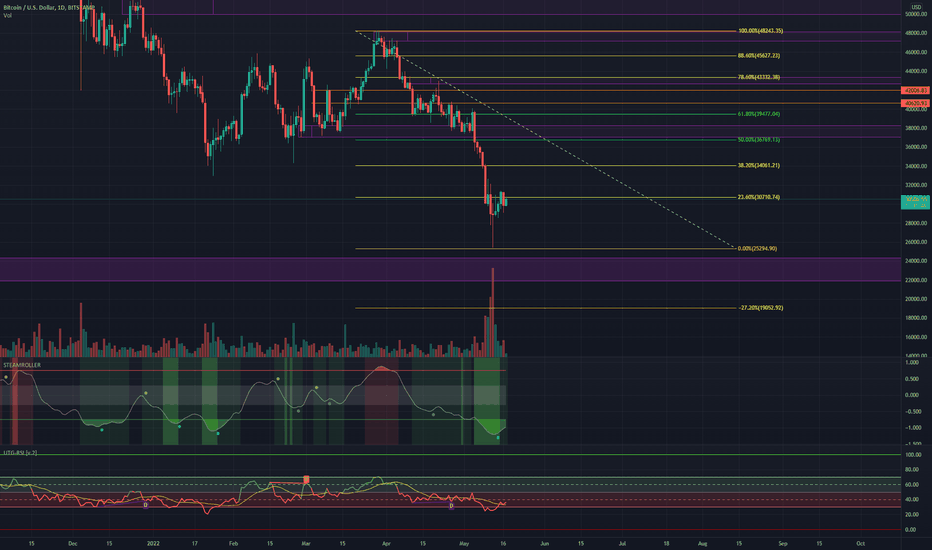Click the Mar date on time axis
Image resolution: width=932 pixels, height=550 pixels.
(x=306, y=543)
